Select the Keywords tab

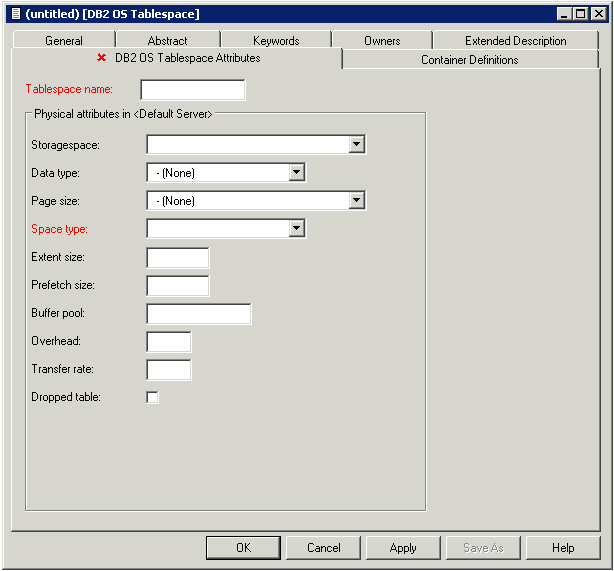[x=276, y=41]
